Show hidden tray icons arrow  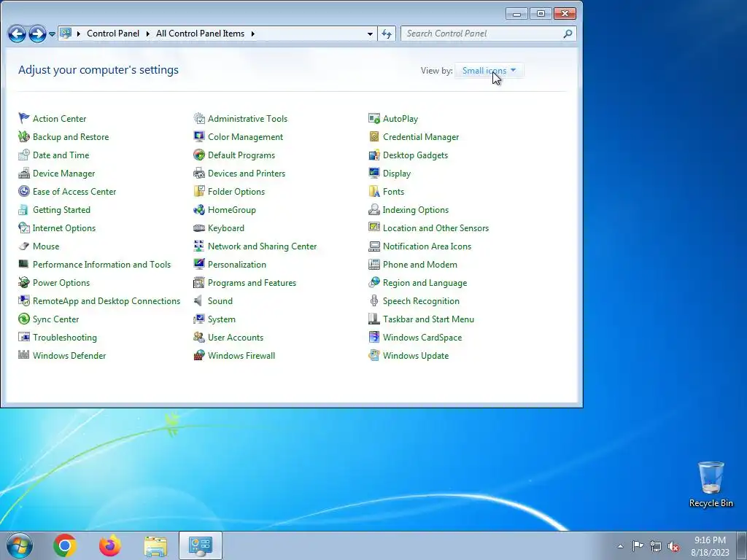pos(620,546)
